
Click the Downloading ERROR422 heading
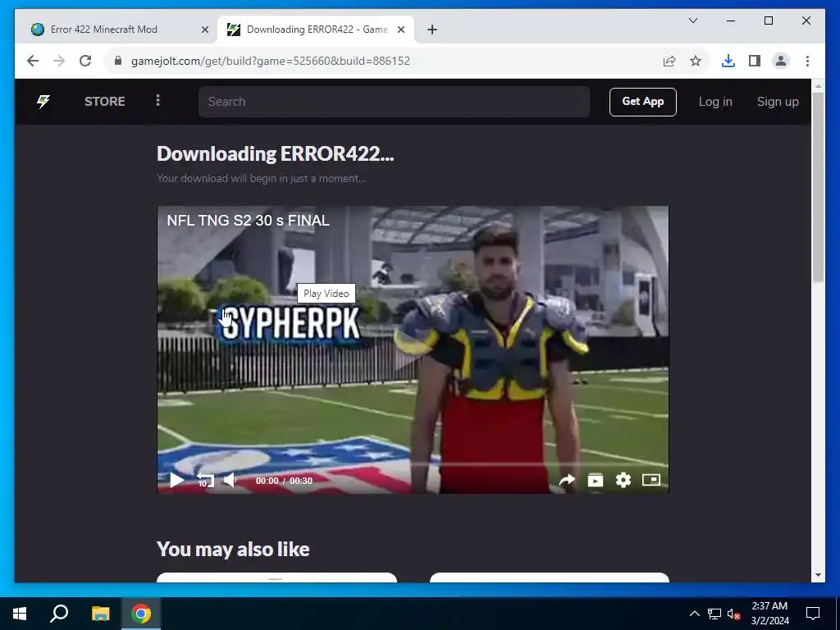276,153
